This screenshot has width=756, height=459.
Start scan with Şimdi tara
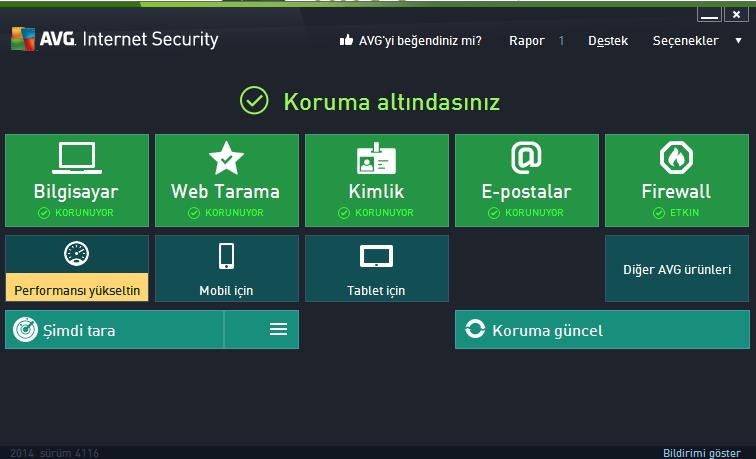click(114, 330)
